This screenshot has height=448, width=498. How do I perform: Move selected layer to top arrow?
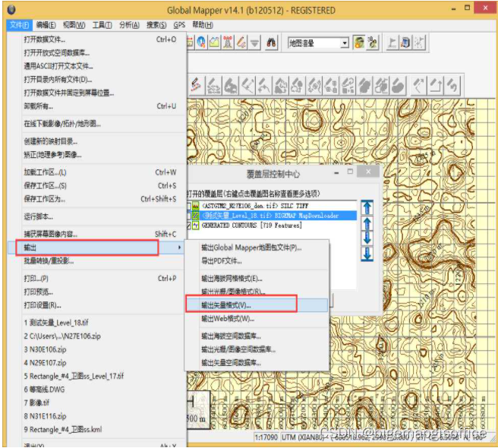[367, 208]
